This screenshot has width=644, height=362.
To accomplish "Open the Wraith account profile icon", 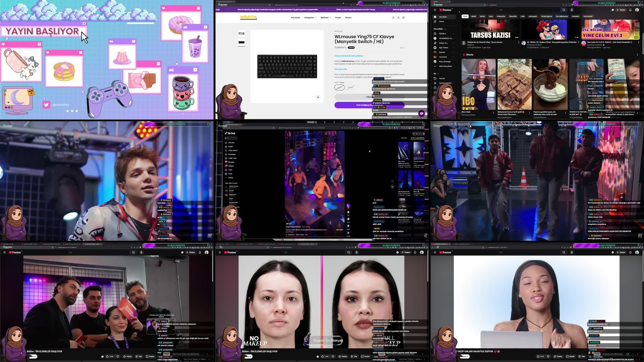I will [x=398, y=18].
